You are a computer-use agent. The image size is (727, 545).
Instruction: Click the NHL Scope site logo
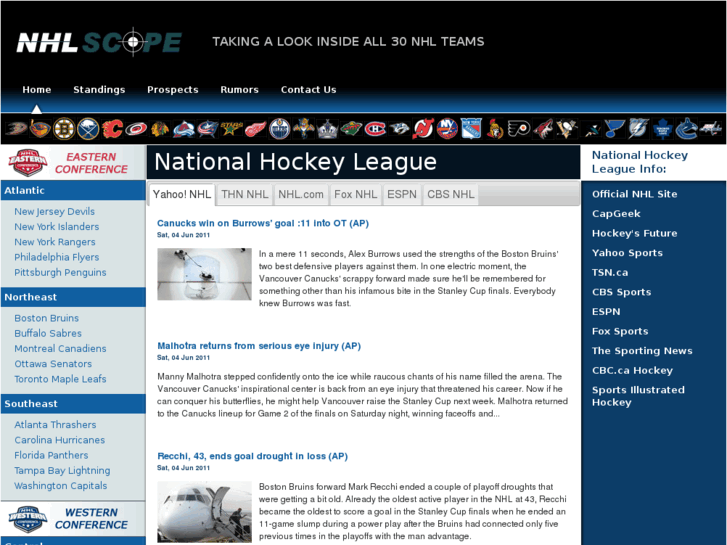99,42
